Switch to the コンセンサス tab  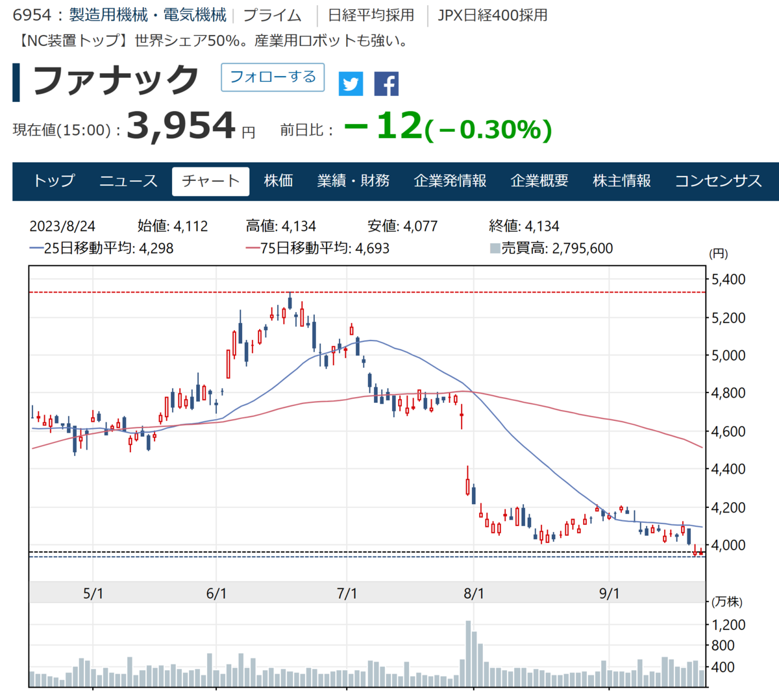pos(718,181)
